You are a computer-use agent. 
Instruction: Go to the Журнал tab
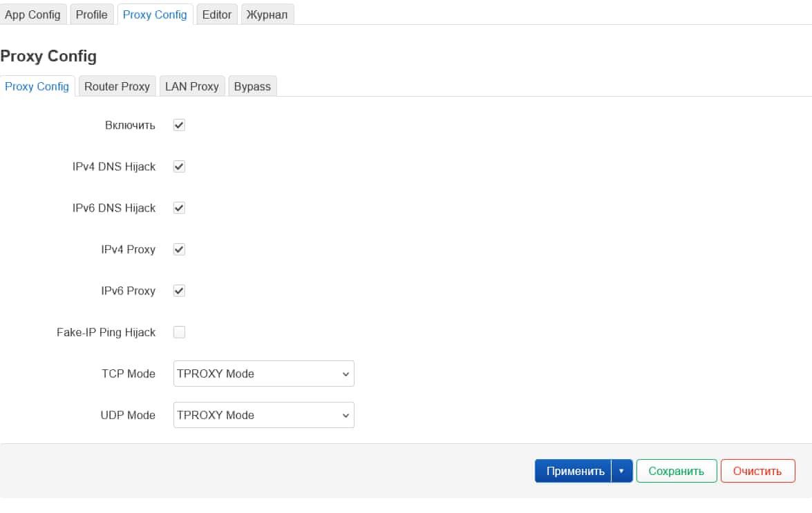267,14
